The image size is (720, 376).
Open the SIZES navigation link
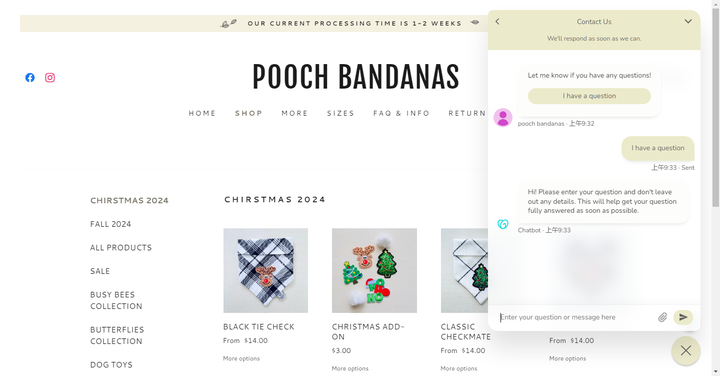(341, 113)
